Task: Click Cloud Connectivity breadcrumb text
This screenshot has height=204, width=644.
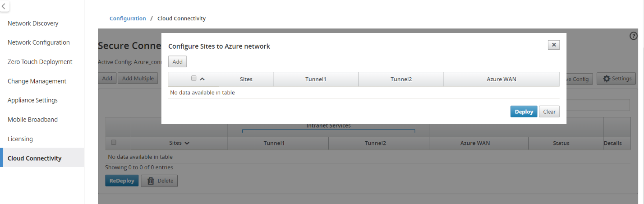Action: [181, 19]
